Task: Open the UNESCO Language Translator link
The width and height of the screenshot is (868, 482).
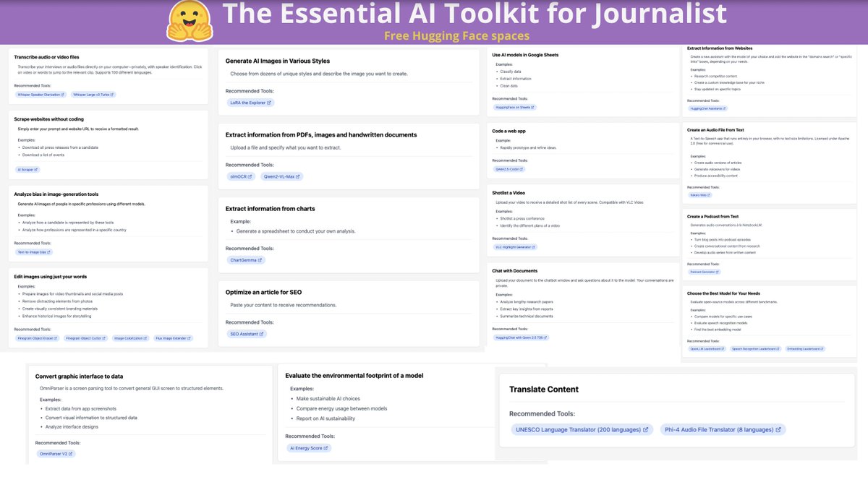Action: click(x=582, y=429)
